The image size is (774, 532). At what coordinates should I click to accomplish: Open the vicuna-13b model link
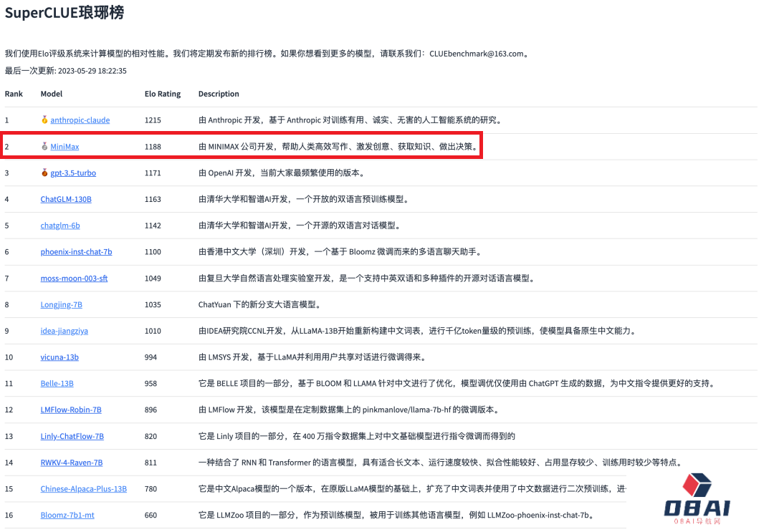pos(59,357)
